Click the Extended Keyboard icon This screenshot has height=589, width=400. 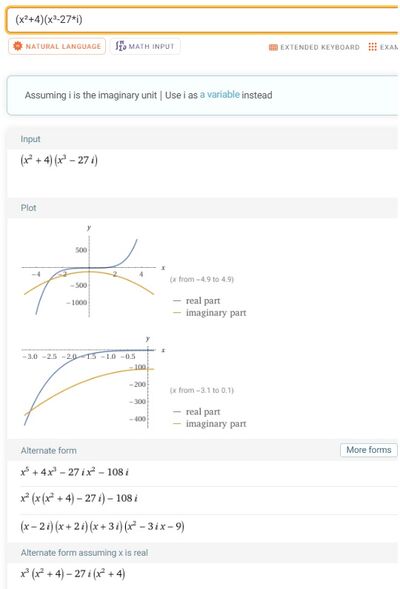click(x=273, y=47)
